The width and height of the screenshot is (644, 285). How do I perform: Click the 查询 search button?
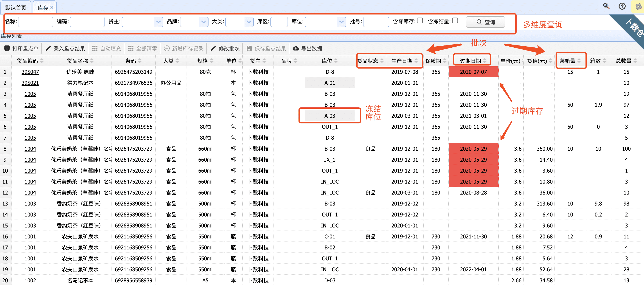(485, 22)
